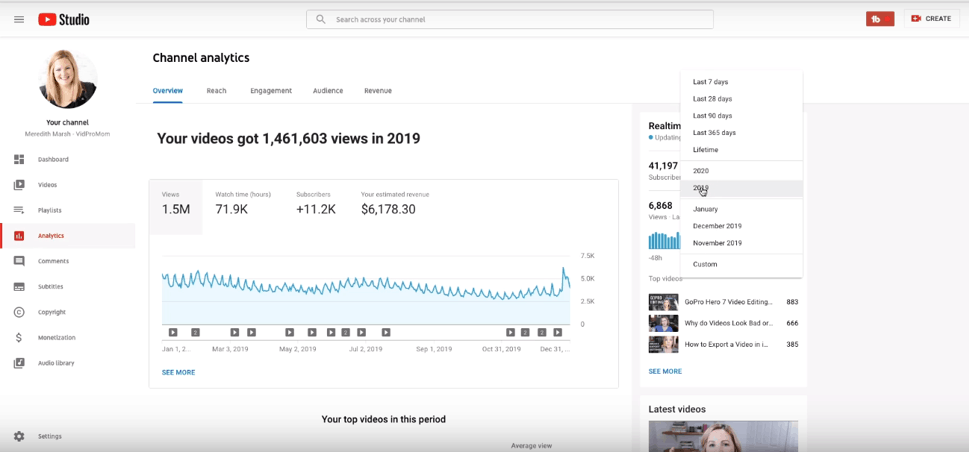Screen dimensions: 969x452
Task: Click the first video marker near Jan 1
Action: pyautogui.click(x=173, y=332)
